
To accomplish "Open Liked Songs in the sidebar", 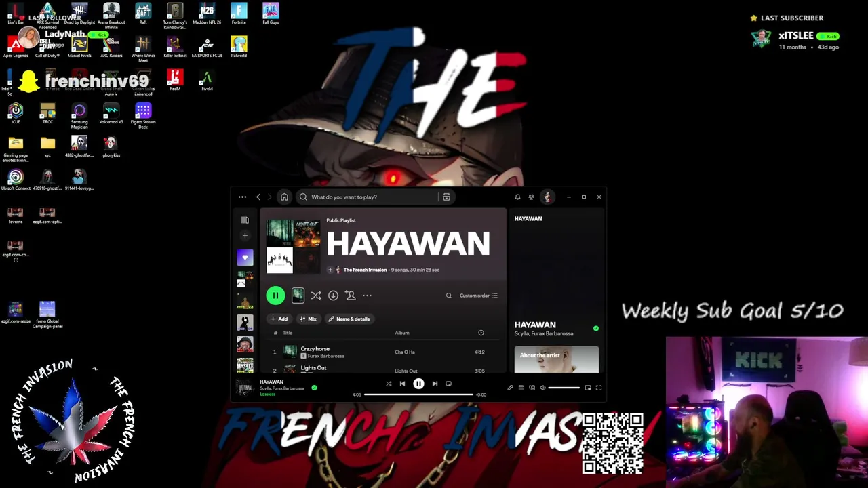I will (245, 258).
